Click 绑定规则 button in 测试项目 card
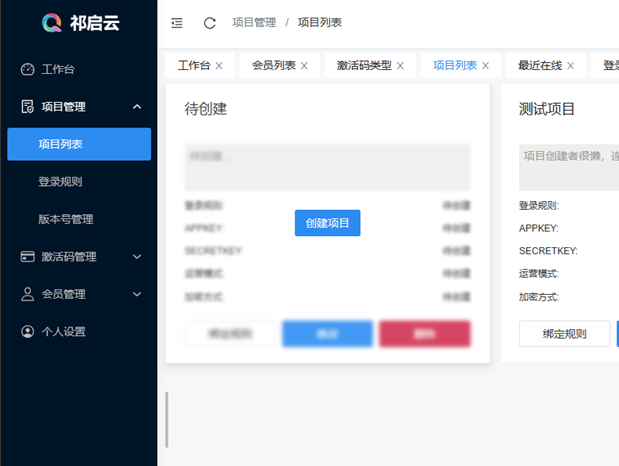619x466 pixels. tap(564, 334)
